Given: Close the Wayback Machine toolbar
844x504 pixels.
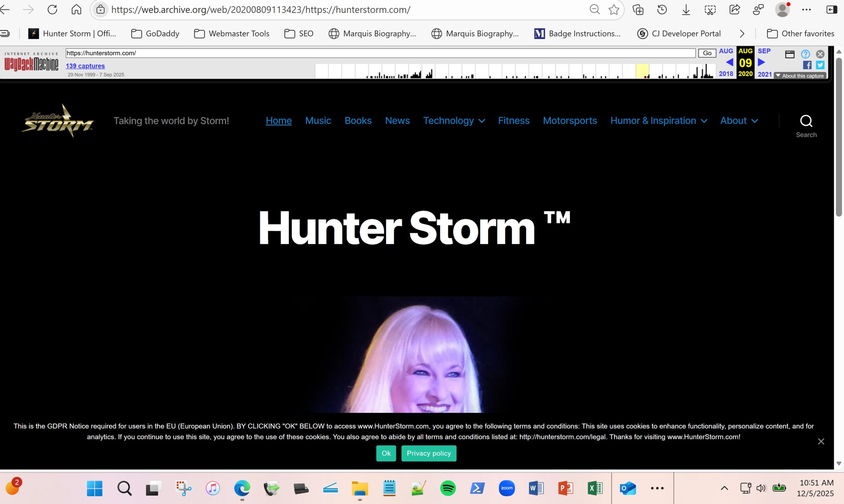Looking at the screenshot, I should click(820, 54).
